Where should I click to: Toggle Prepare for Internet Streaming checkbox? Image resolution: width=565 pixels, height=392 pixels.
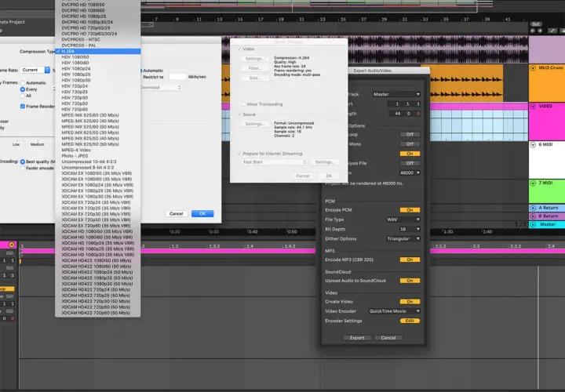tap(239, 154)
